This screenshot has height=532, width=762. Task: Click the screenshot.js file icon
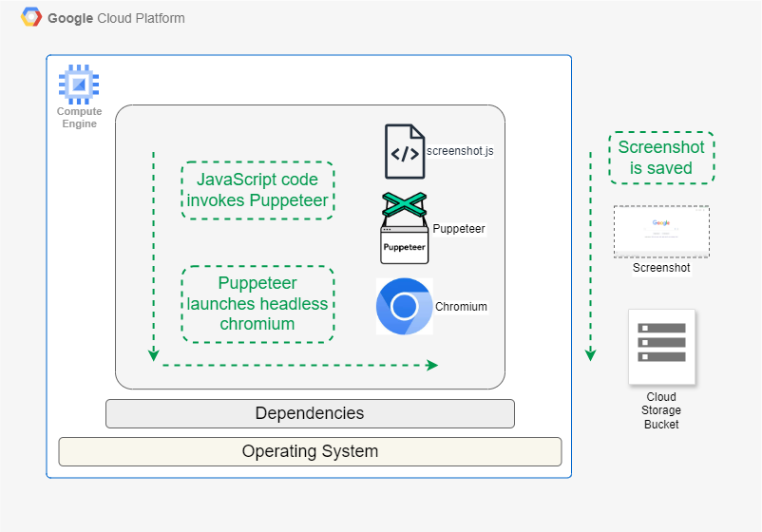pos(404,152)
